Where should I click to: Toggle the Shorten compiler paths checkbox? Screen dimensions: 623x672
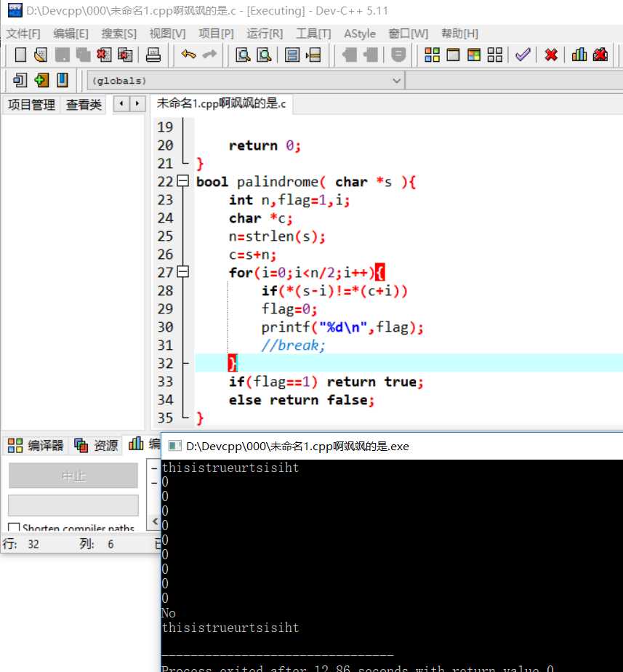14,527
